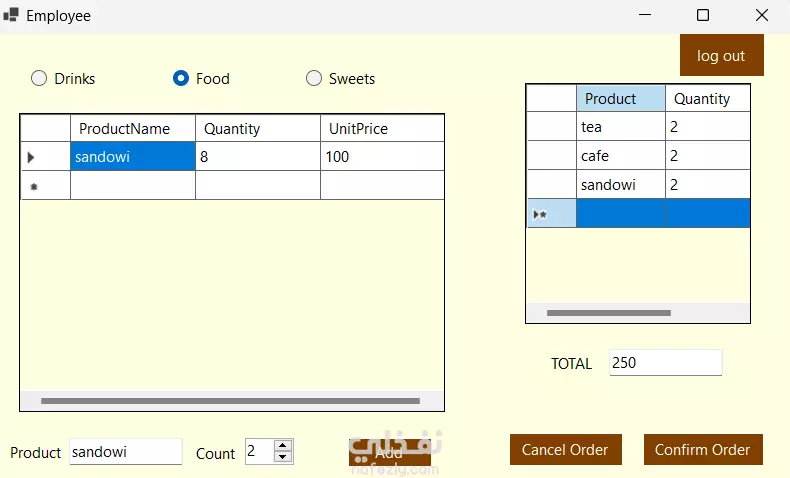This screenshot has width=790, height=478.
Task: Select the cafe row in order grid
Action: click(x=620, y=156)
